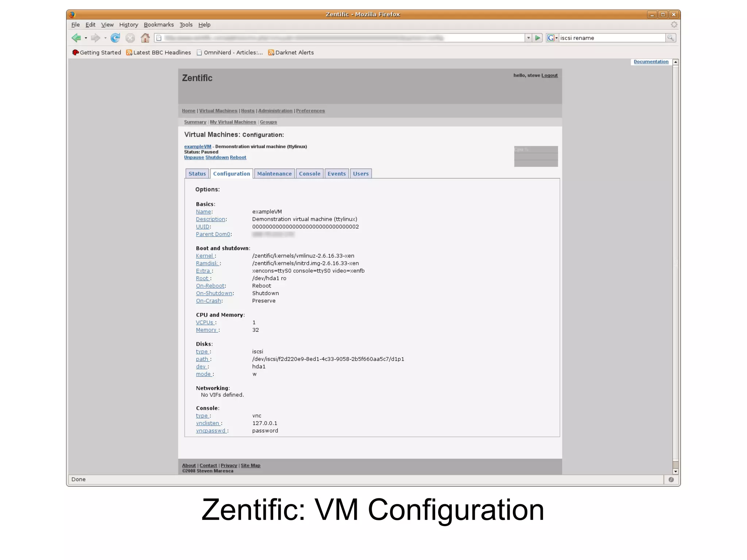Click the Stop loading icon
This screenshot has width=747, height=560.
click(130, 38)
